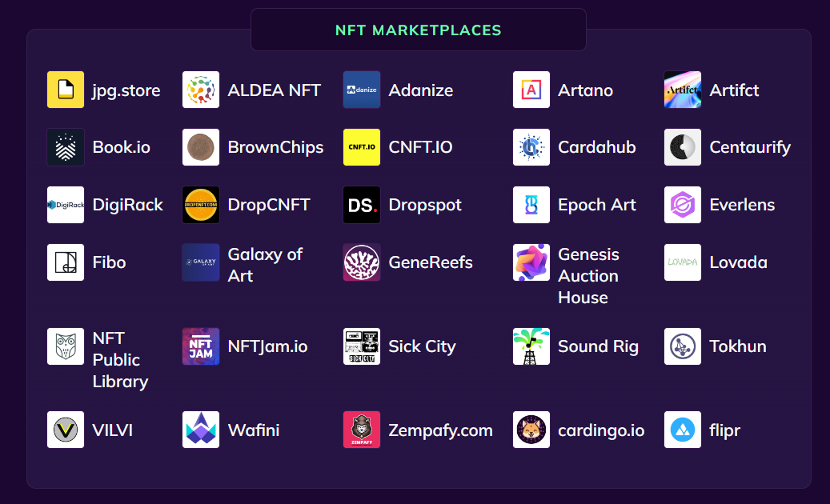Image resolution: width=830 pixels, height=504 pixels.
Task: Open the GeneReefs coral icon
Action: click(362, 263)
